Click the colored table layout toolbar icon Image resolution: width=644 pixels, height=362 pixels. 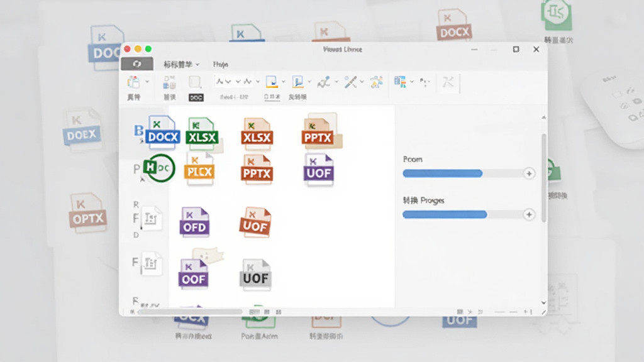tap(400, 82)
